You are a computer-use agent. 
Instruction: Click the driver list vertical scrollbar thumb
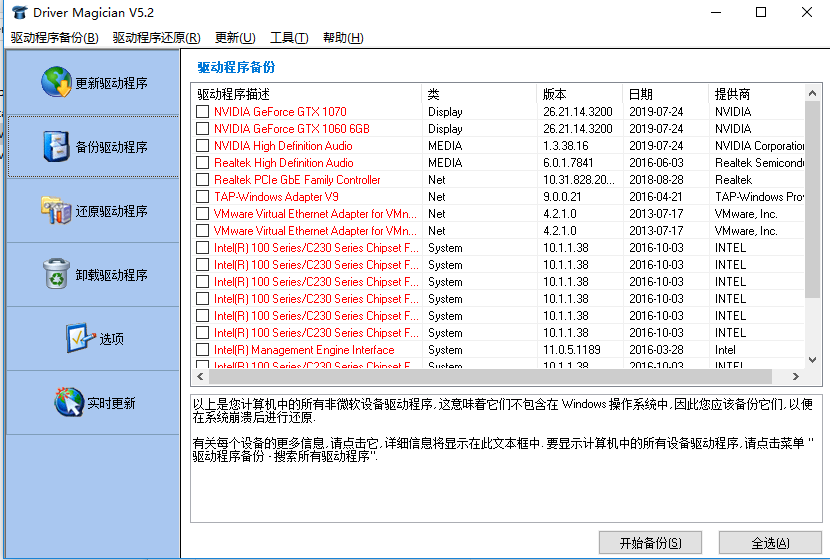(x=813, y=200)
